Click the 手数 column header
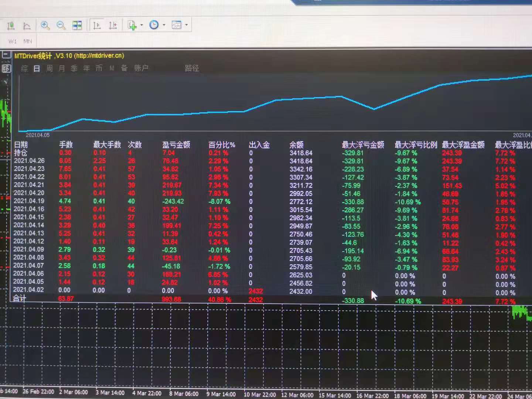 tap(66, 144)
